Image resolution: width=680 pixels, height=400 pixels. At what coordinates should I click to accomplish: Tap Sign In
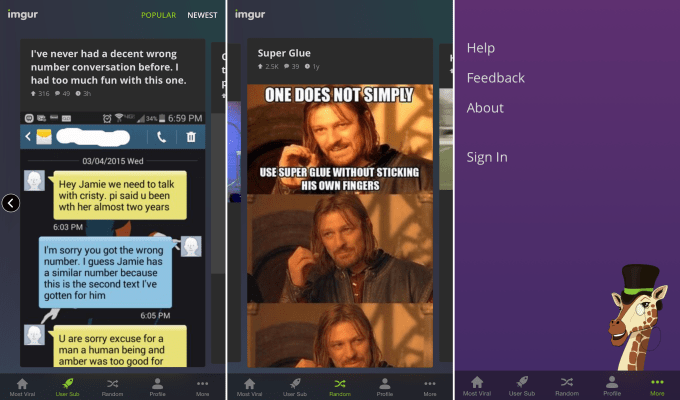pos(487,157)
